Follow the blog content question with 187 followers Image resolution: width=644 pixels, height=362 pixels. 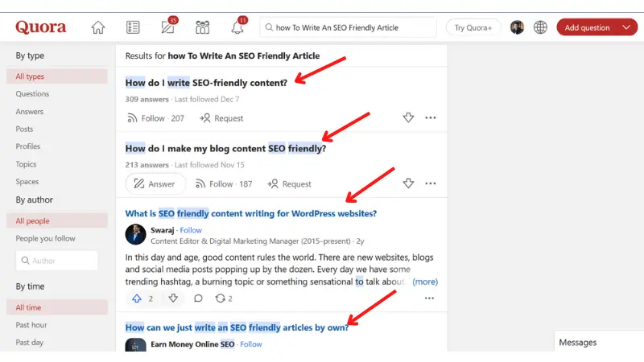tap(224, 184)
